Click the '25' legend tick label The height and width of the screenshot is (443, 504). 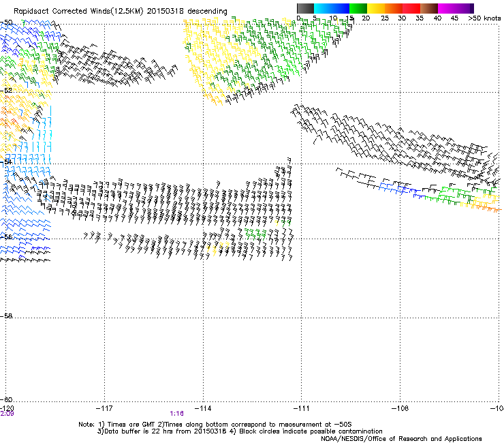385,18
